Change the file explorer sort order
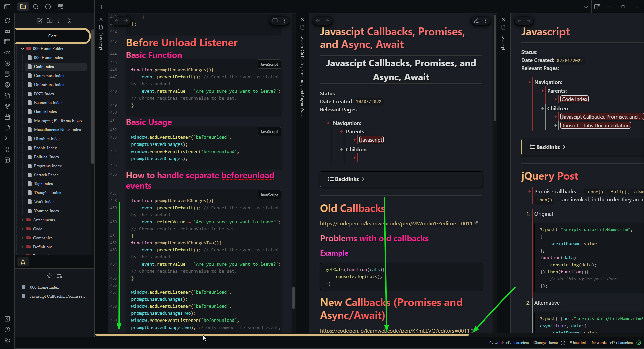The width and height of the screenshot is (644, 349). coord(59,21)
